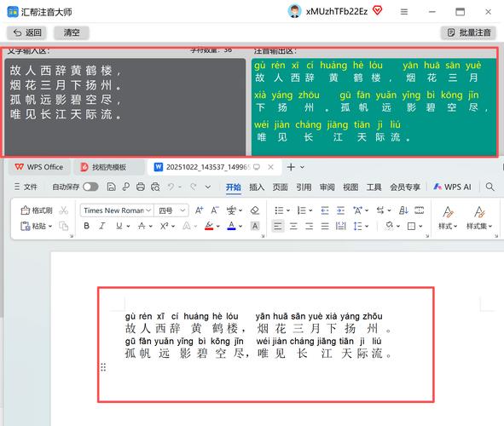This screenshot has width=504, height=426.
Task: Open the 插入 ribbon tab
Action: click(257, 187)
